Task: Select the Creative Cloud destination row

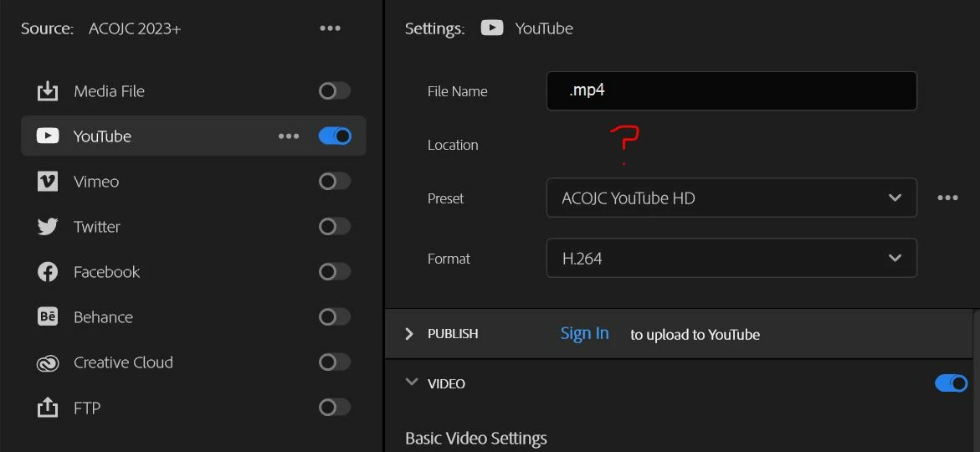Action: [x=193, y=362]
